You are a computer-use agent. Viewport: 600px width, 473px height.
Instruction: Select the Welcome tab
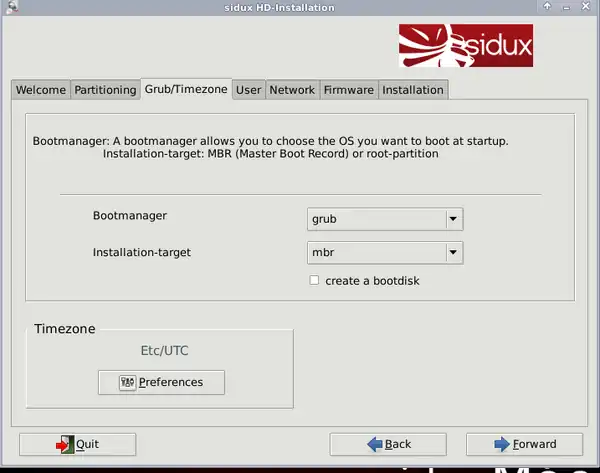41,90
